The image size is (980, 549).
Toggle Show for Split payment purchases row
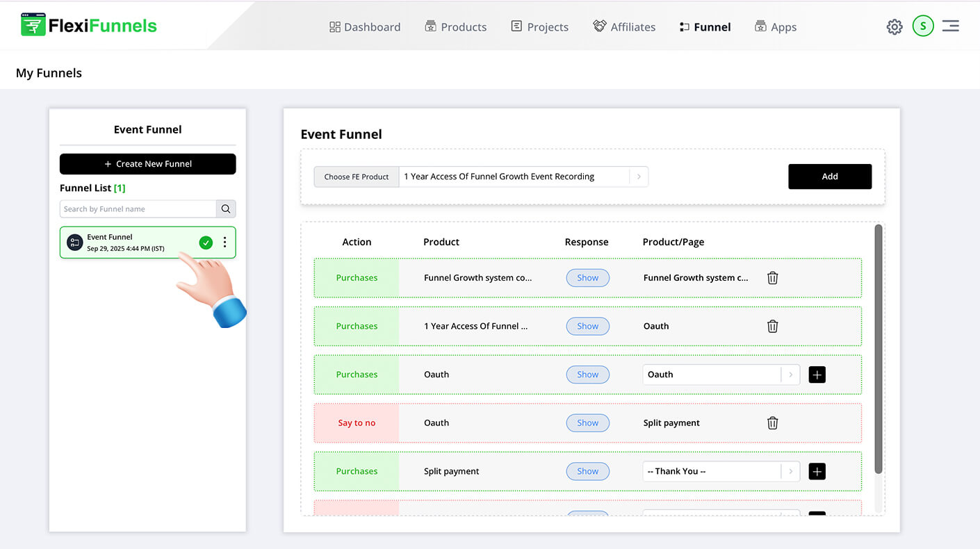click(587, 472)
